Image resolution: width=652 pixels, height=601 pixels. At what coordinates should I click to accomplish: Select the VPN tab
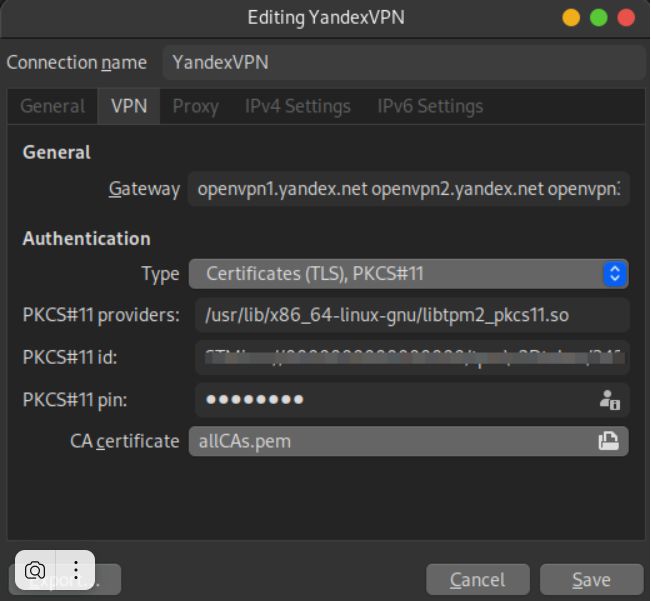click(x=129, y=106)
